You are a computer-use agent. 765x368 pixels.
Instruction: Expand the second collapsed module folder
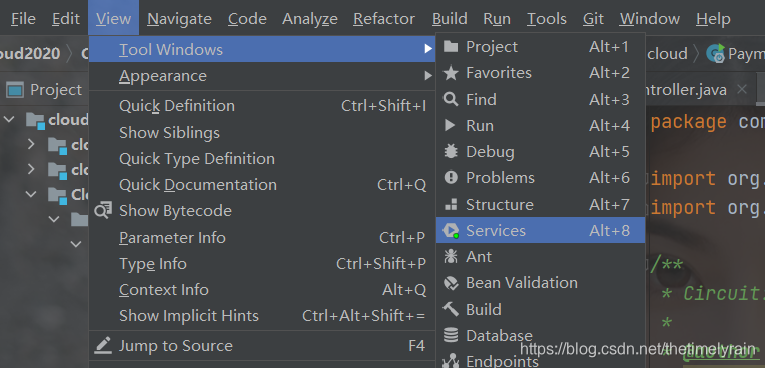pos(31,169)
